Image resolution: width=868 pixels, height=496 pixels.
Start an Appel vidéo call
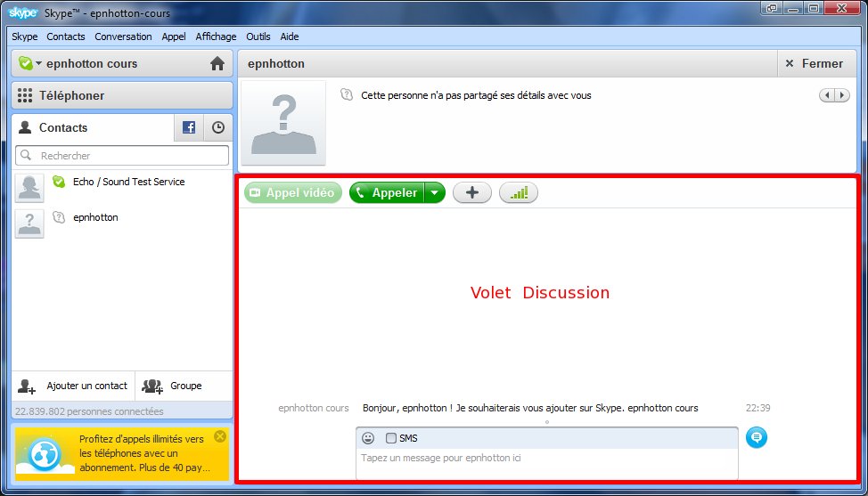293,192
